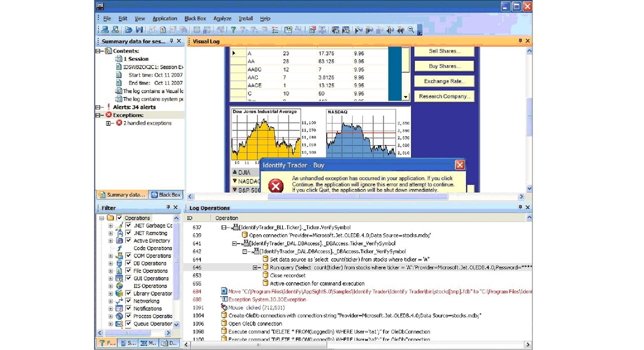The height and width of the screenshot is (350, 644).
Task: Click the Visual Log horizontal scrollbar thumb
Action: click(358, 197)
